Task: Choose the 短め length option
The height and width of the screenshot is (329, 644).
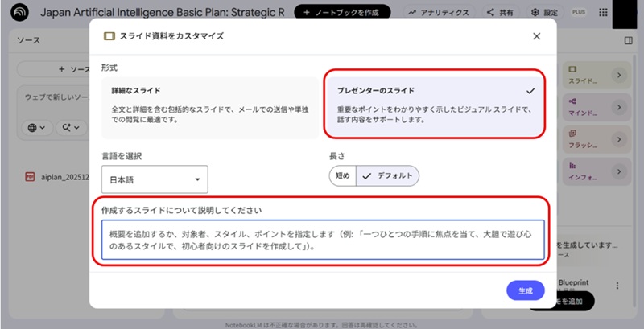Action: 343,176
